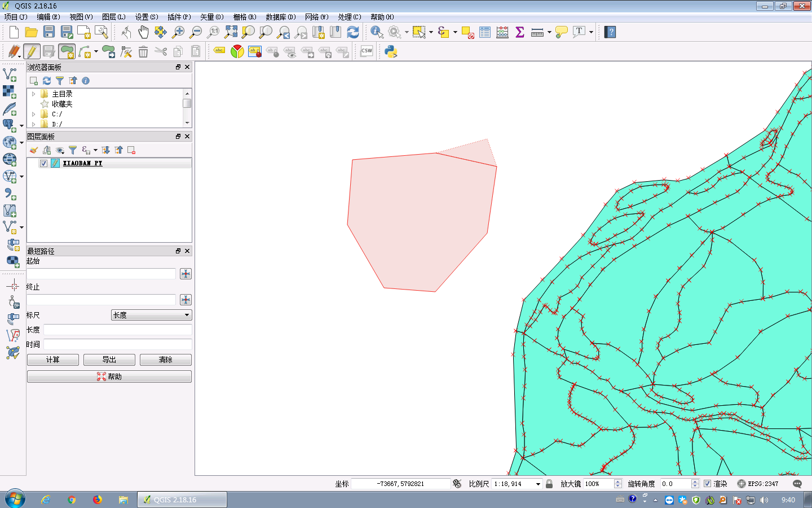Open project with the yellow folder icon
The image size is (812, 508).
[32, 32]
